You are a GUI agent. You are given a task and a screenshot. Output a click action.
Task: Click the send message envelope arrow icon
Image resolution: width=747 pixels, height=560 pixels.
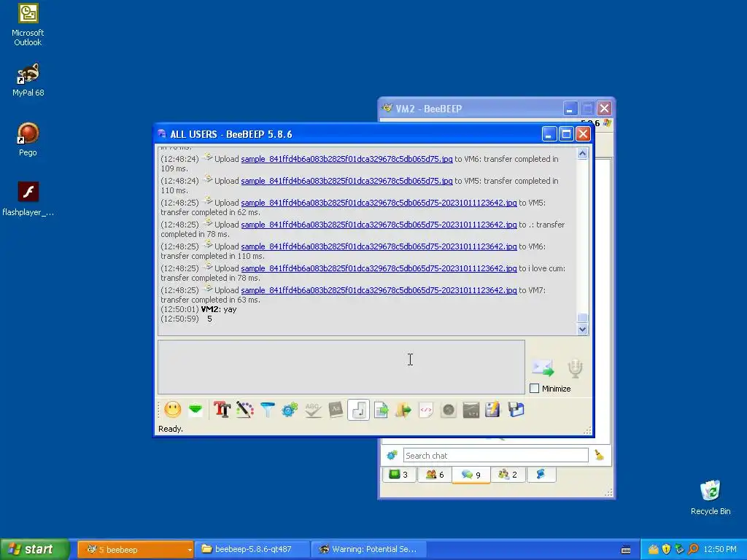coord(543,368)
